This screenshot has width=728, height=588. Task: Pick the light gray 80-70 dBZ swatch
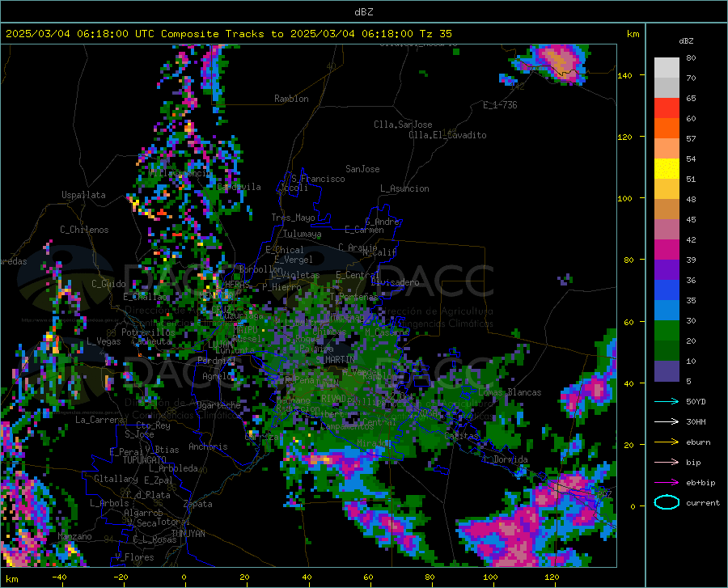[667, 68]
